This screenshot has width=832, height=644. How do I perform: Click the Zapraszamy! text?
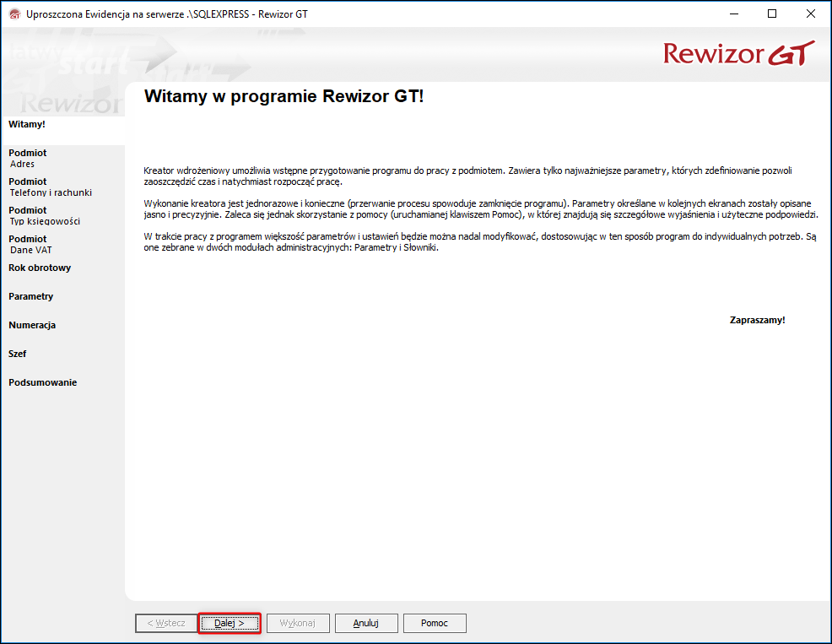click(x=757, y=320)
